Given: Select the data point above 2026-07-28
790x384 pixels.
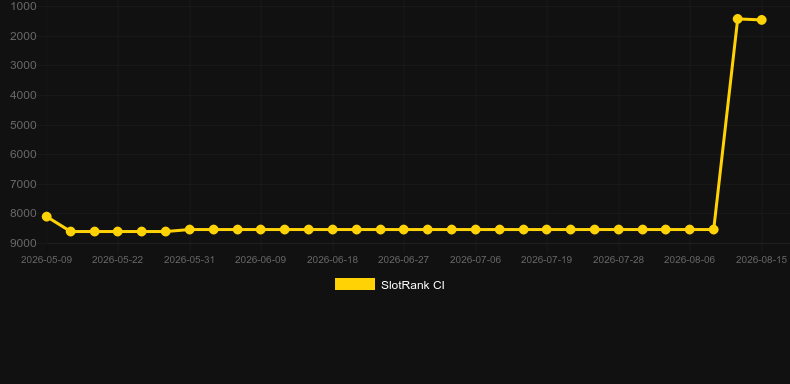Looking at the screenshot, I should [619, 229].
